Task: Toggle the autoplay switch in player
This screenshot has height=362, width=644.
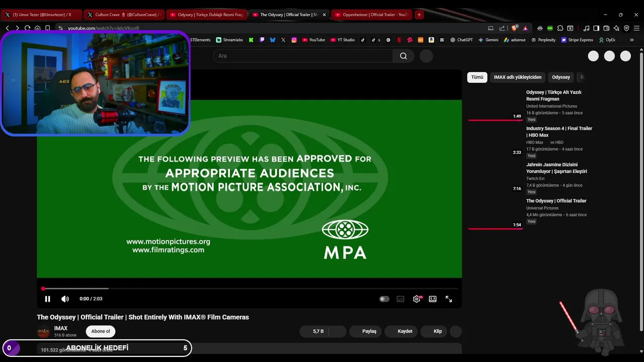Action: click(384, 299)
